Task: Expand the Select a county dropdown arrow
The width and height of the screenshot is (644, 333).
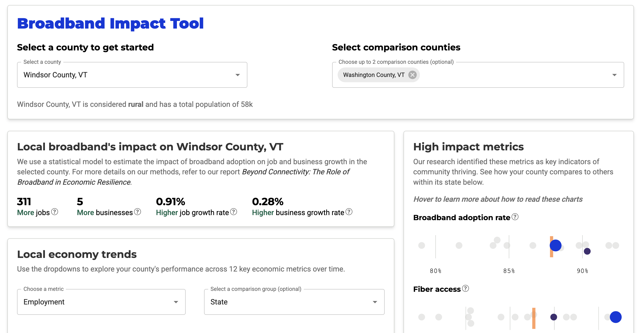Action: click(237, 75)
